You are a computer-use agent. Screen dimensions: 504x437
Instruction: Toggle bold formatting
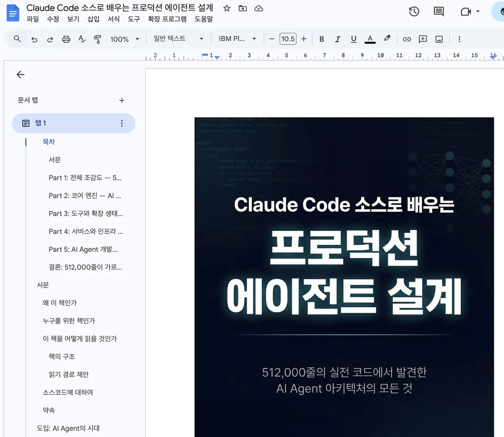[322, 39]
